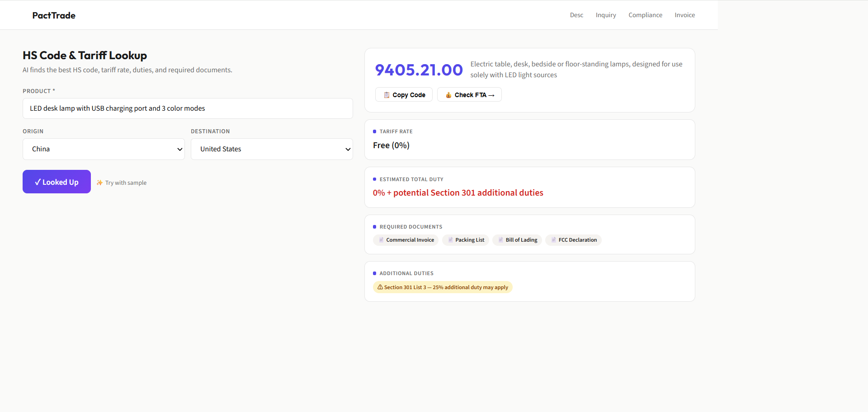The height and width of the screenshot is (412, 868).
Task: Open the Destination dropdown showing United States
Action: pyautogui.click(x=272, y=149)
